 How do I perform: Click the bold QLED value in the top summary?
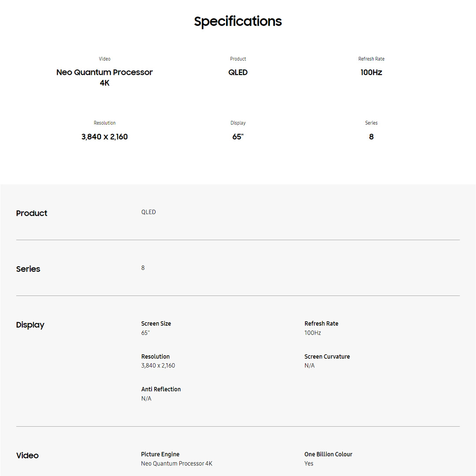coord(238,72)
